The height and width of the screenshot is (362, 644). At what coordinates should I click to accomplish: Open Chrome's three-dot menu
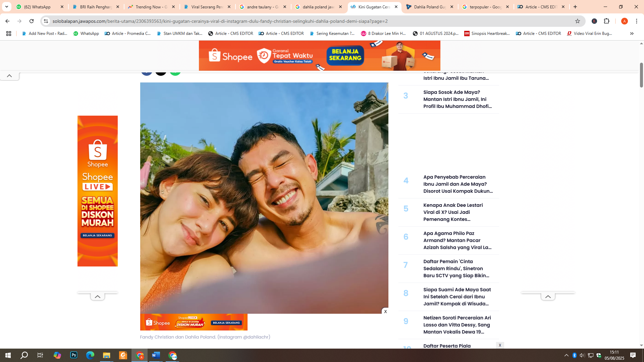(637, 21)
